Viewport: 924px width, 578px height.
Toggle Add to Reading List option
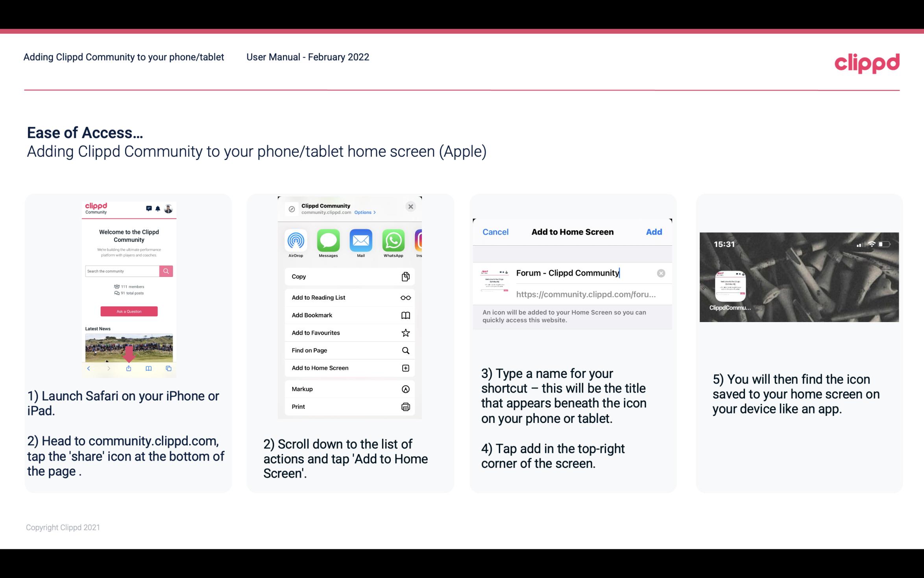(349, 297)
